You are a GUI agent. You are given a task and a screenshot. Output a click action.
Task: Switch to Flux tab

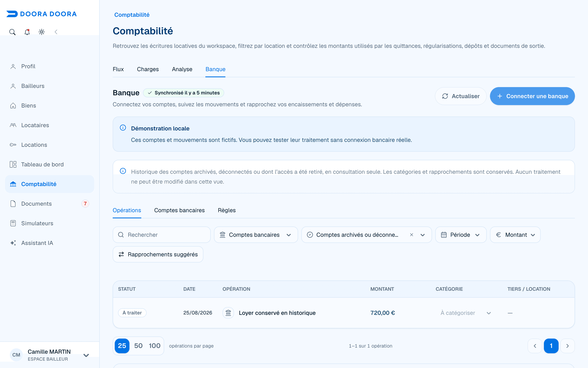click(118, 69)
